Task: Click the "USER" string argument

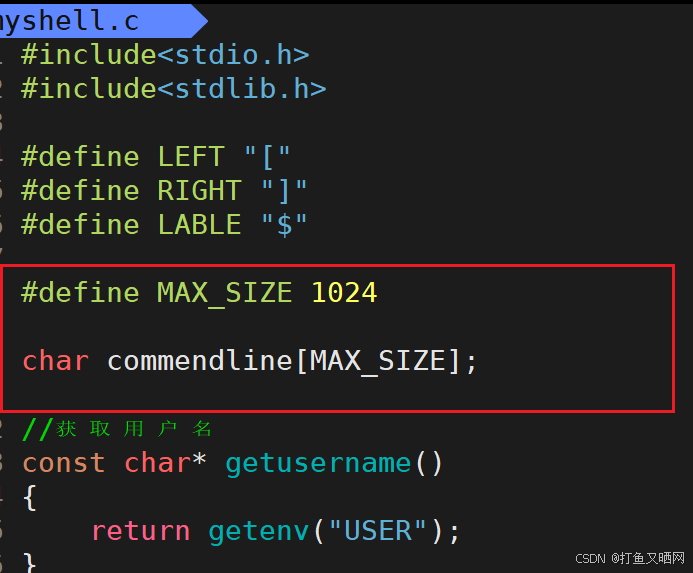Action: point(378,531)
